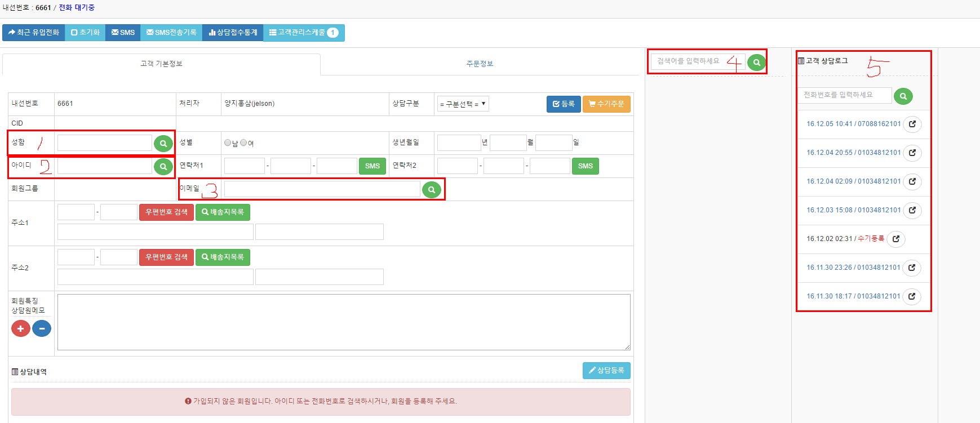Click the red plus memo button
Screen dimensions: 980x423
click(21, 328)
